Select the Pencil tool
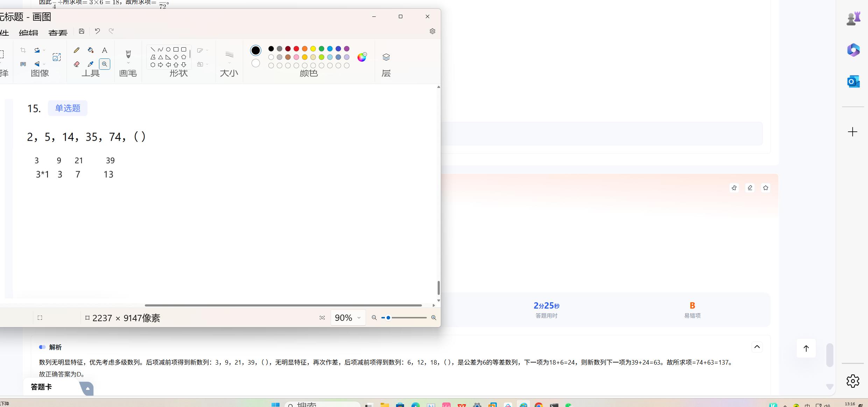Image resolution: width=868 pixels, height=407 pixels. 77,50
